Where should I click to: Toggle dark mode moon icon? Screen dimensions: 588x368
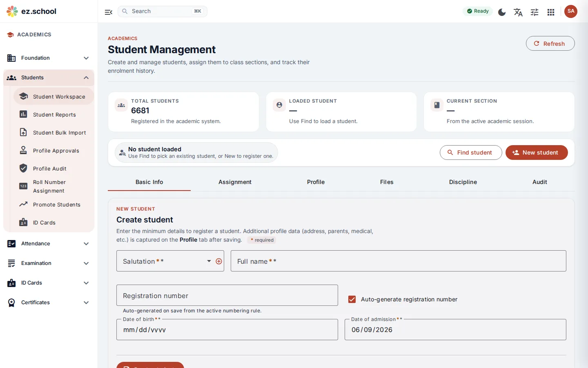[502, 12]
